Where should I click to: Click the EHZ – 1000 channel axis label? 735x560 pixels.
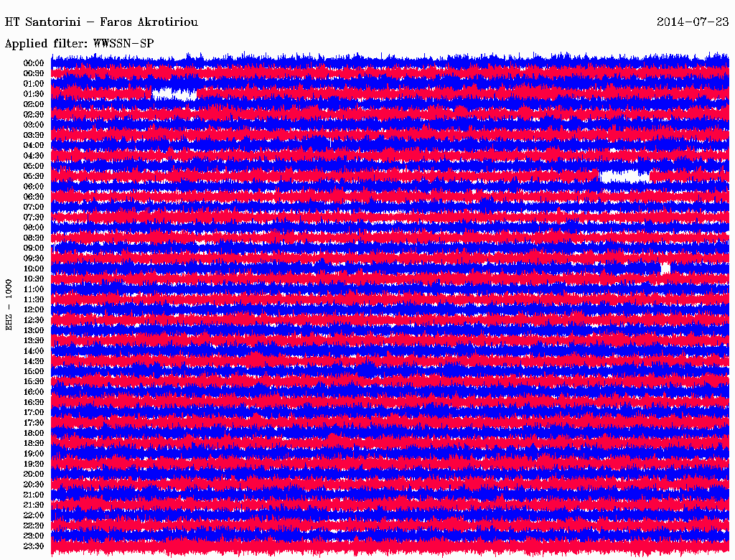[x=9, y=304]
